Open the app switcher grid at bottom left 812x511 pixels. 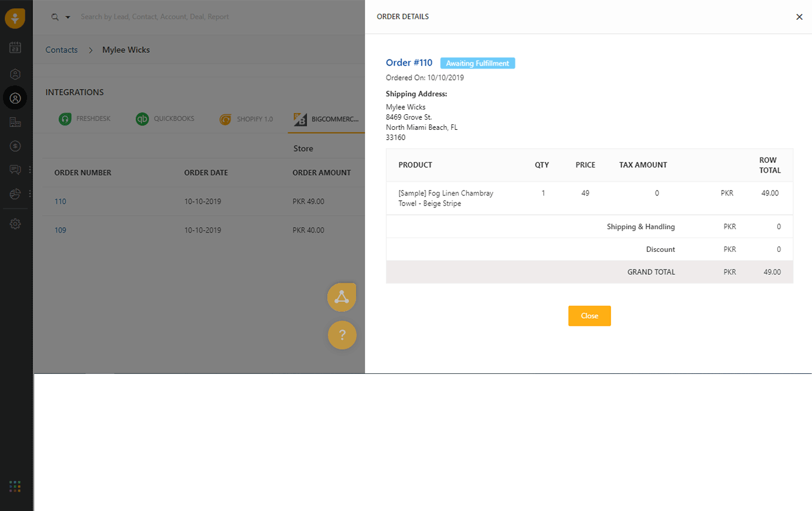click(15, 486)
